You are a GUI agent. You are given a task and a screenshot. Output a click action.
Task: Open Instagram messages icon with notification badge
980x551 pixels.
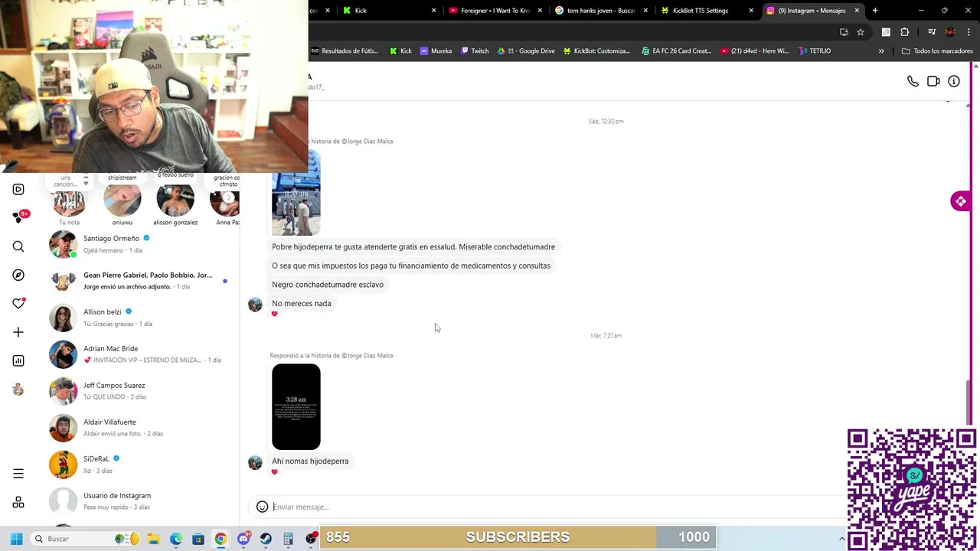point(20,217)
